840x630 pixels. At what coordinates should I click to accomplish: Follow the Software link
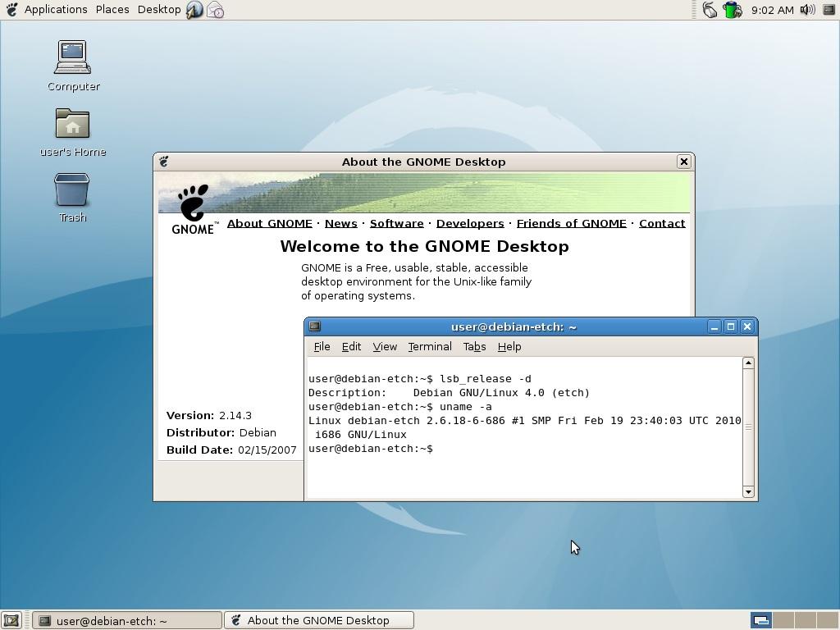[x=396, y=223]
